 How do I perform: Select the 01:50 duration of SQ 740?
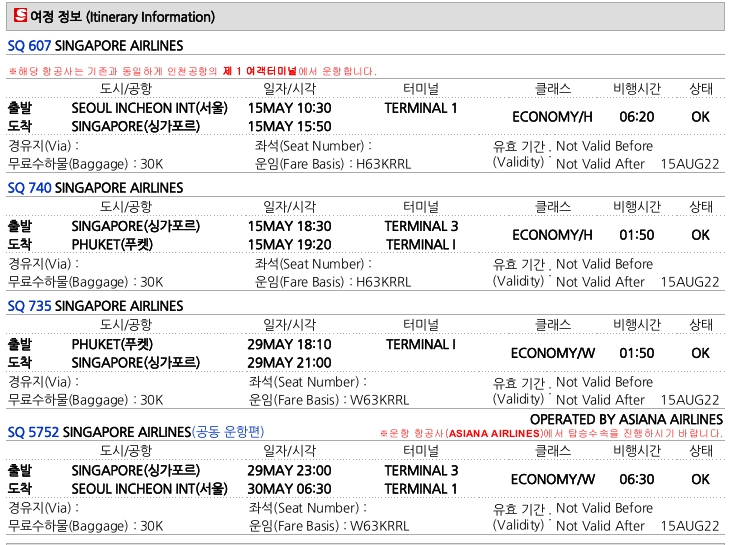click(636, 235)
